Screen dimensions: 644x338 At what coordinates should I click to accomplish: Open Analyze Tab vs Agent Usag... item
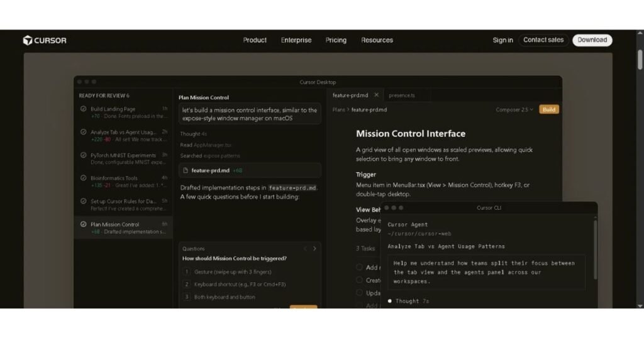pyautogui.click(x=123, y=136)
